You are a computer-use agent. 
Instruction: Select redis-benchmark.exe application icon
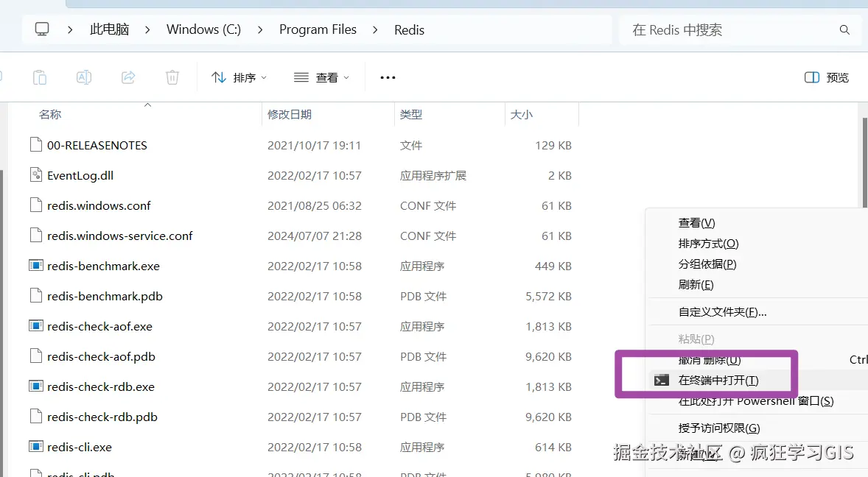[x=36, y=265]
